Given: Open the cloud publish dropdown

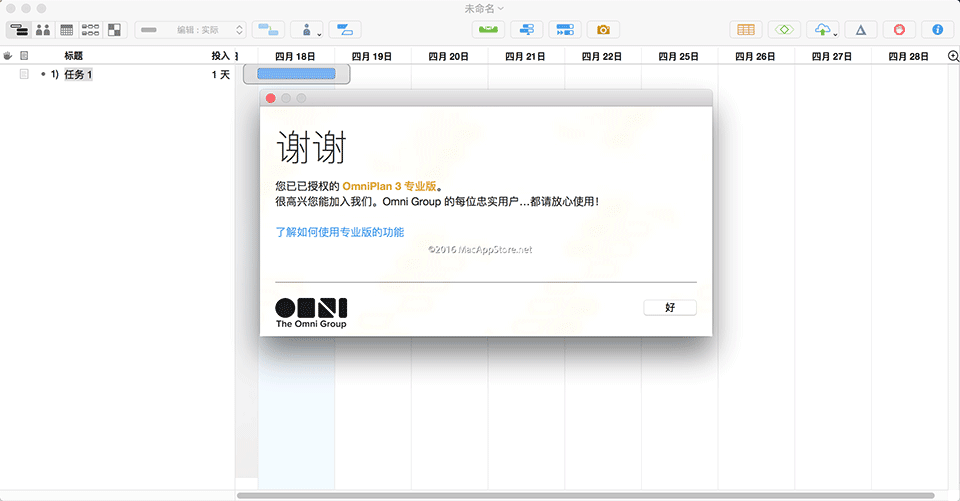Looking at the screenshot, I should [x=824, y=30].
